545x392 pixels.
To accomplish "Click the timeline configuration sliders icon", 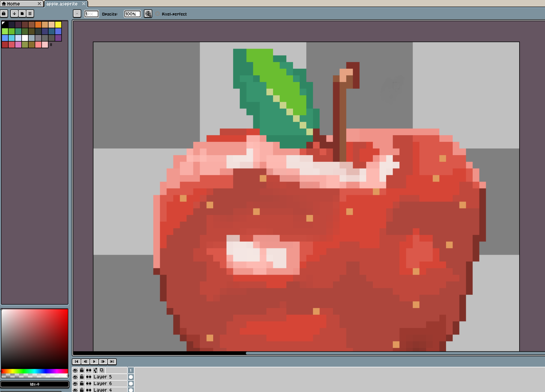I will click(95, 370).
